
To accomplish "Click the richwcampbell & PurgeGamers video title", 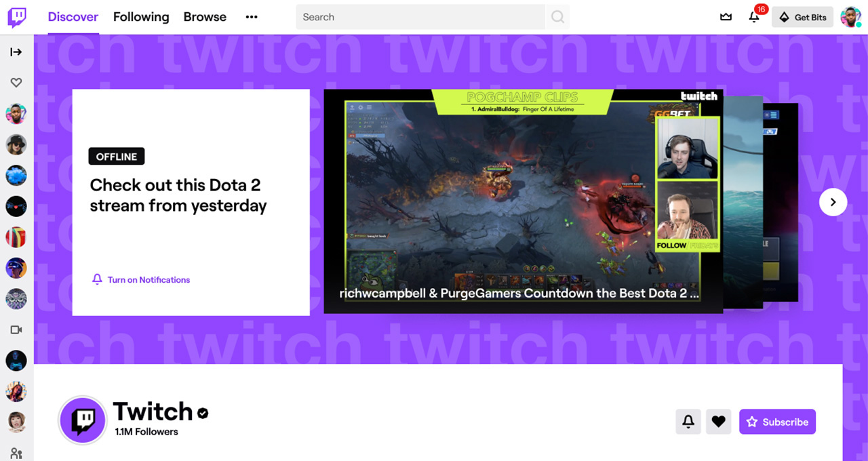I will point(519,294).
